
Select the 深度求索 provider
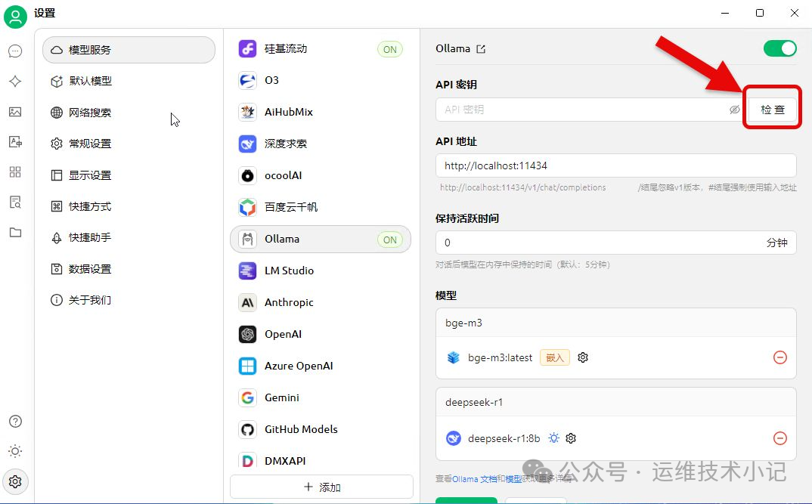tap(321, 144)
